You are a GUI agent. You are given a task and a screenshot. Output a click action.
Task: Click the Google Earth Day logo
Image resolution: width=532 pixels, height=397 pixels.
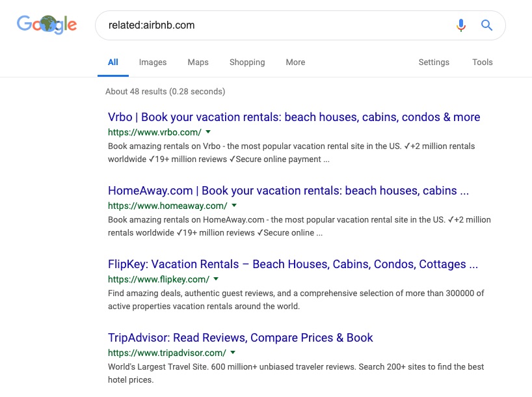pos(47,25)
